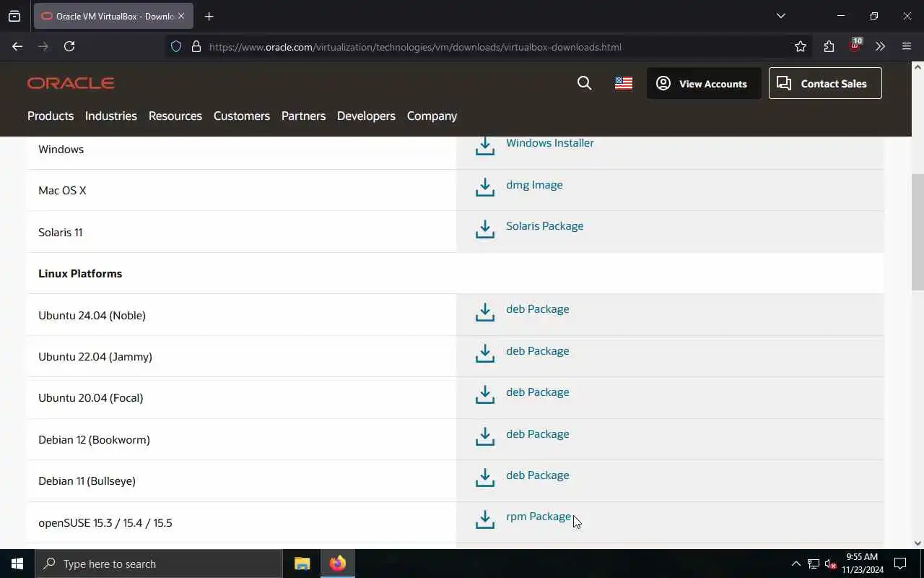Open the Industries menu

[x=111, y=116]
